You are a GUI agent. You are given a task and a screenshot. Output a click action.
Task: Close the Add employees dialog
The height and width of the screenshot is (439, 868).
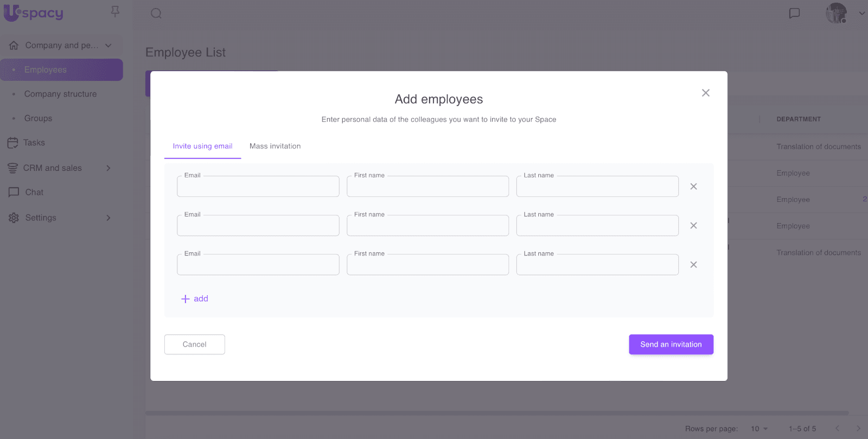(706, 93)
